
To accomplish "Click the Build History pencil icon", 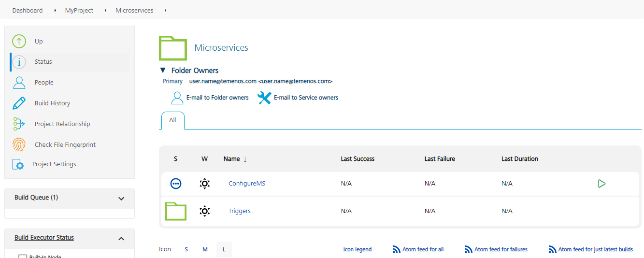I will pos(19,103).
